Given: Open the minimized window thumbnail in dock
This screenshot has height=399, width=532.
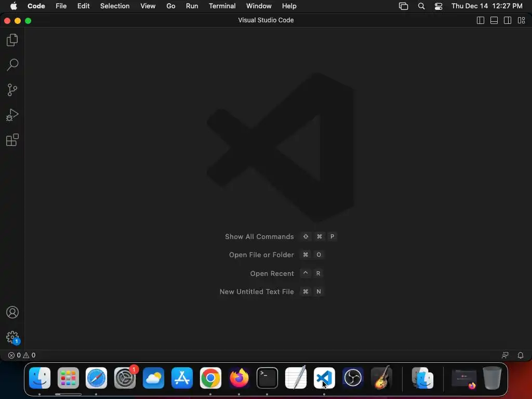Looking at the screenshot, I should click(x=464, y=379).
